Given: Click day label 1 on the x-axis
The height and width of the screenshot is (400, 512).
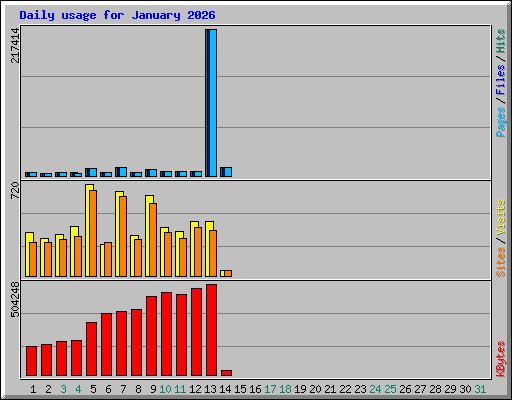Looking at the screenshot, I should 33,389.
